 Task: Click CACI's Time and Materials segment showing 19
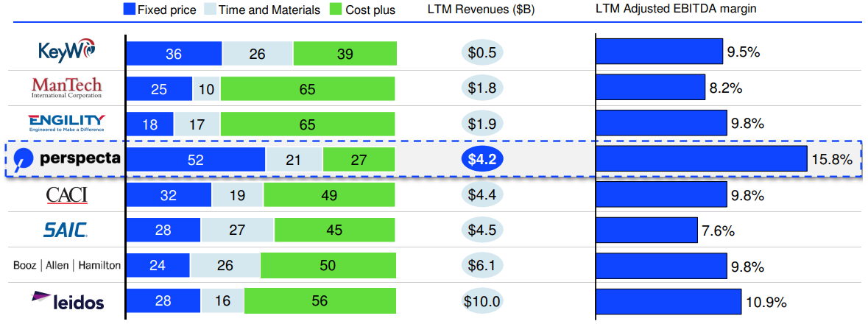(238, 195)
